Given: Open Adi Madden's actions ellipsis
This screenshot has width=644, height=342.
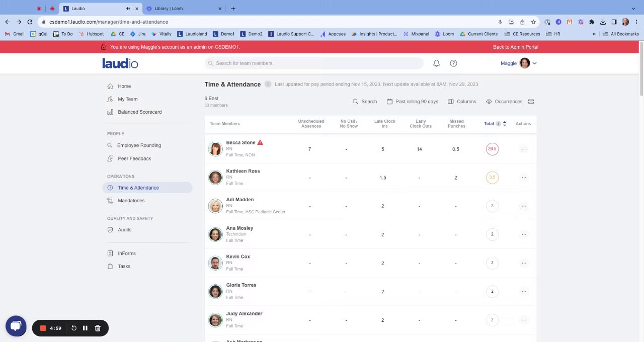Looking at the screenshot, I should (524, 206).
